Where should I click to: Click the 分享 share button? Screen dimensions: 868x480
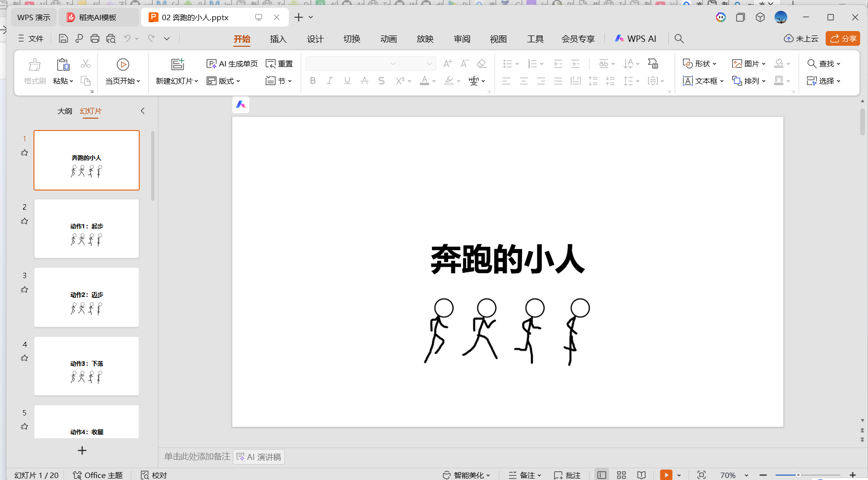842,38
